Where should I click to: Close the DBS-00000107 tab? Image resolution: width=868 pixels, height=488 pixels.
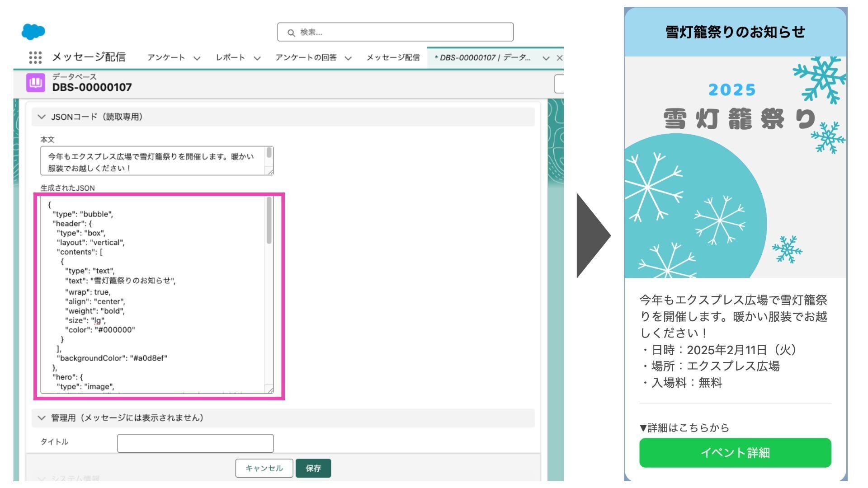(559, 58)
